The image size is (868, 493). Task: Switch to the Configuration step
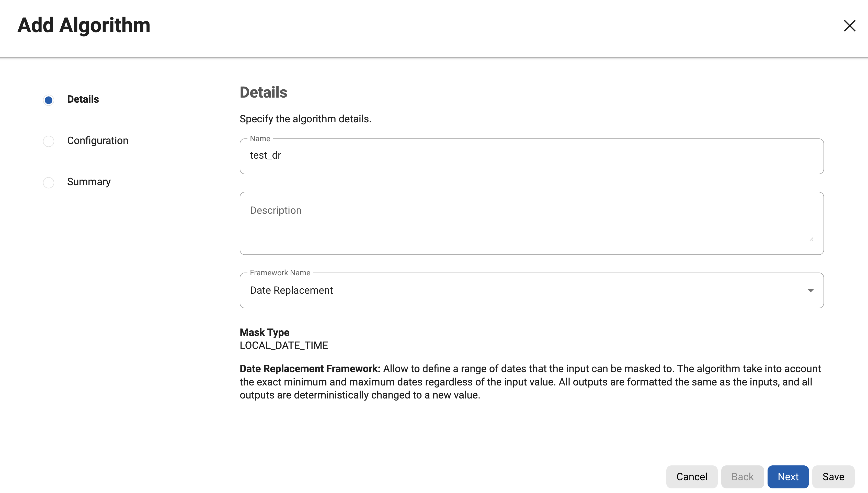click(x=98, y=140)
